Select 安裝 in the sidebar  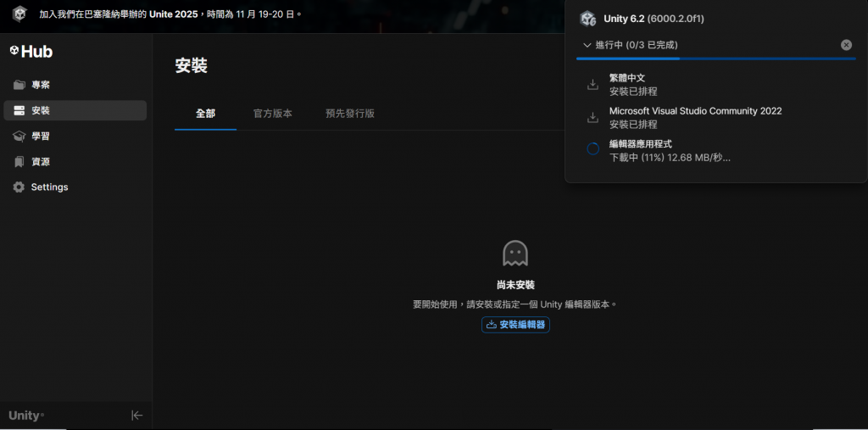75,110
